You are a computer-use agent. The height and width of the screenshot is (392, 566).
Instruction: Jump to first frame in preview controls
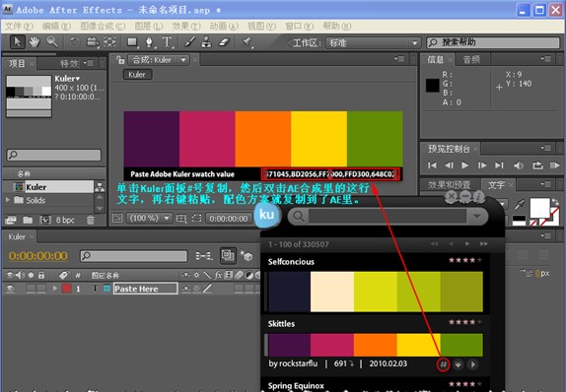432,165
